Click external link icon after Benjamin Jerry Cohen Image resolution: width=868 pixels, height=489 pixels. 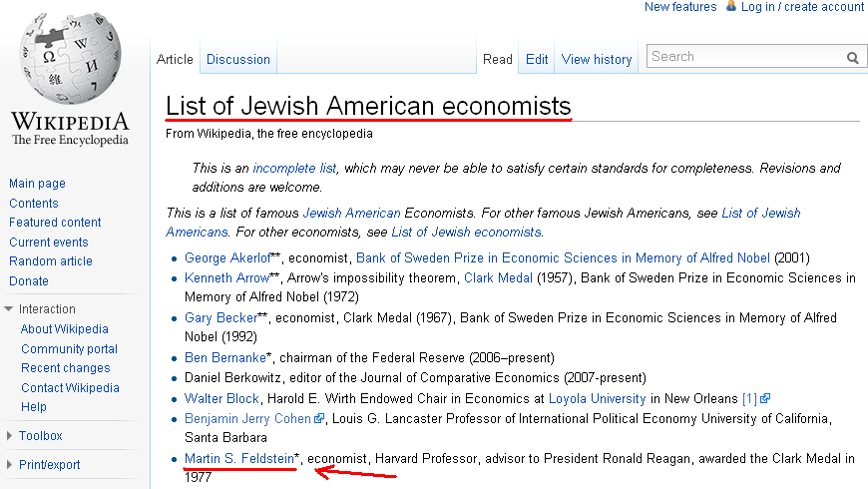pyautogui.click(x=319, y=419)
